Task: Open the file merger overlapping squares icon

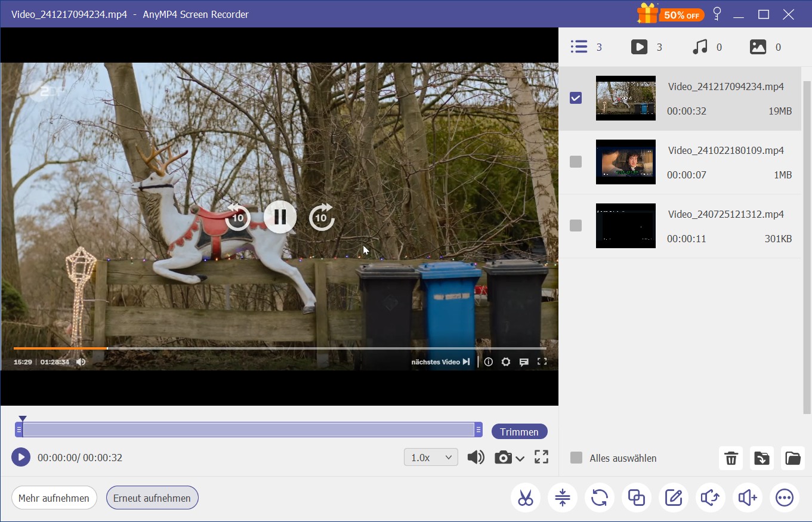Action: tap(637, 498)
